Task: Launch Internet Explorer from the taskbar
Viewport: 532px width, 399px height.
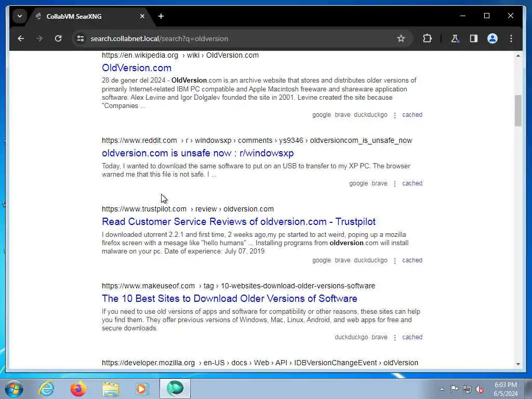Action: tap(46, 389)
